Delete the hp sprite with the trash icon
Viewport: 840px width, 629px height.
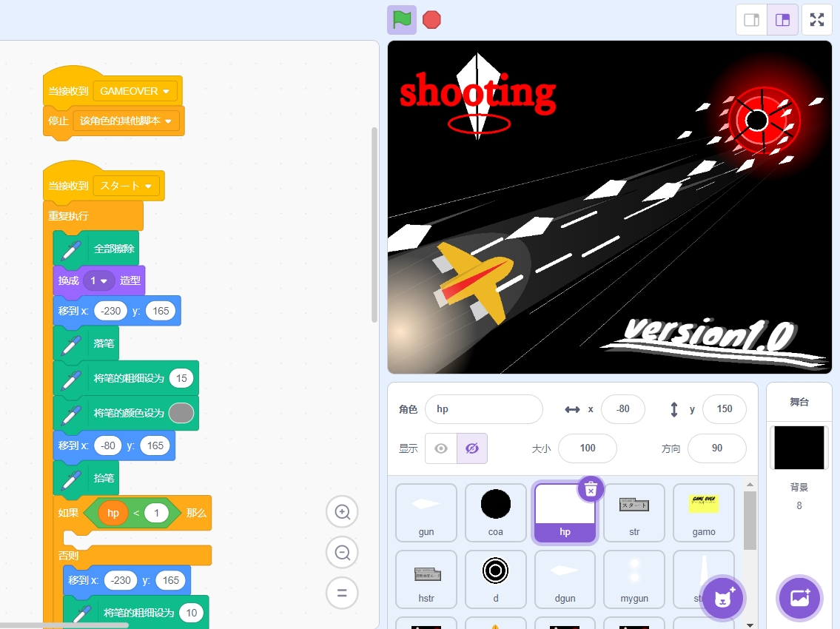pyautogui.click(x=591, y=489)
